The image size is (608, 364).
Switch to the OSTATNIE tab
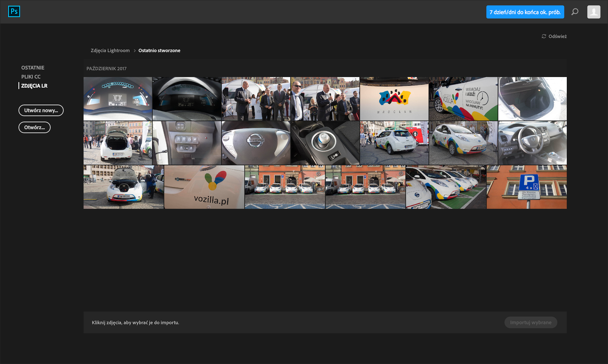(x=33, y=68)
